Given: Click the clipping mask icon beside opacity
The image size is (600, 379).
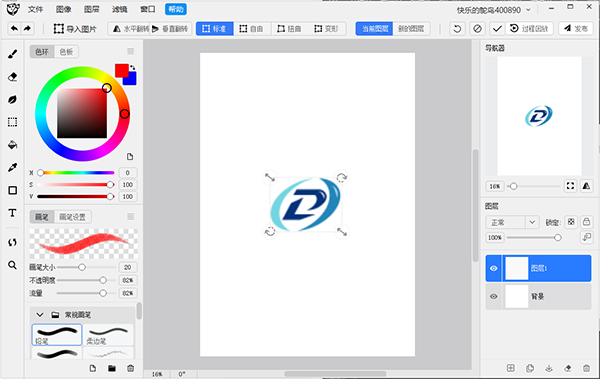Looking at the screenshot, I should 586,237.
